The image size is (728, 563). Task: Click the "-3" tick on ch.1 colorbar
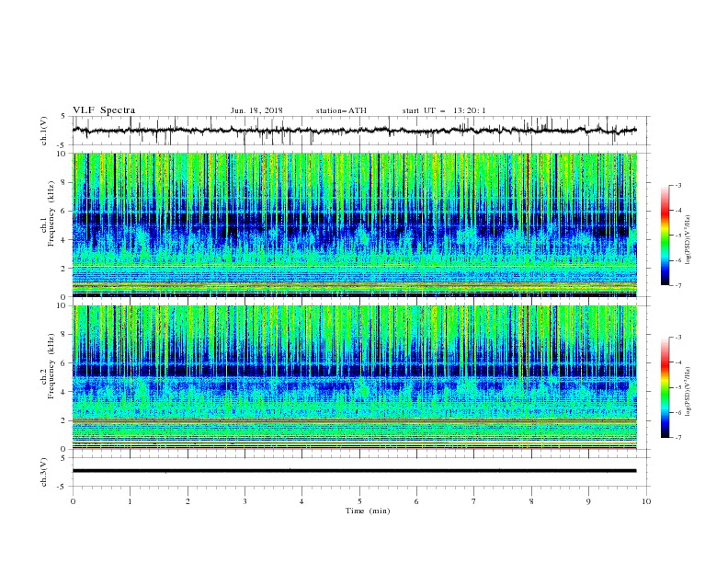pos(678,185)
